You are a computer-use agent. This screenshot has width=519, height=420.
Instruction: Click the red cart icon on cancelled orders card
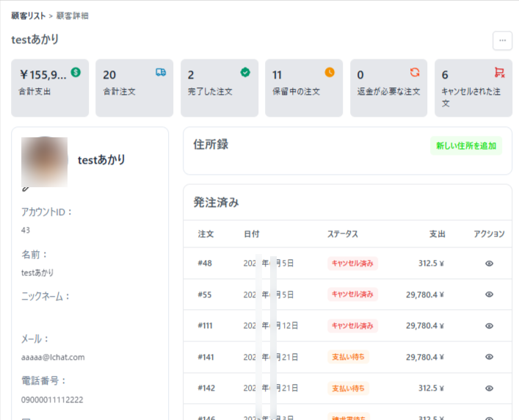pos(499,72)
